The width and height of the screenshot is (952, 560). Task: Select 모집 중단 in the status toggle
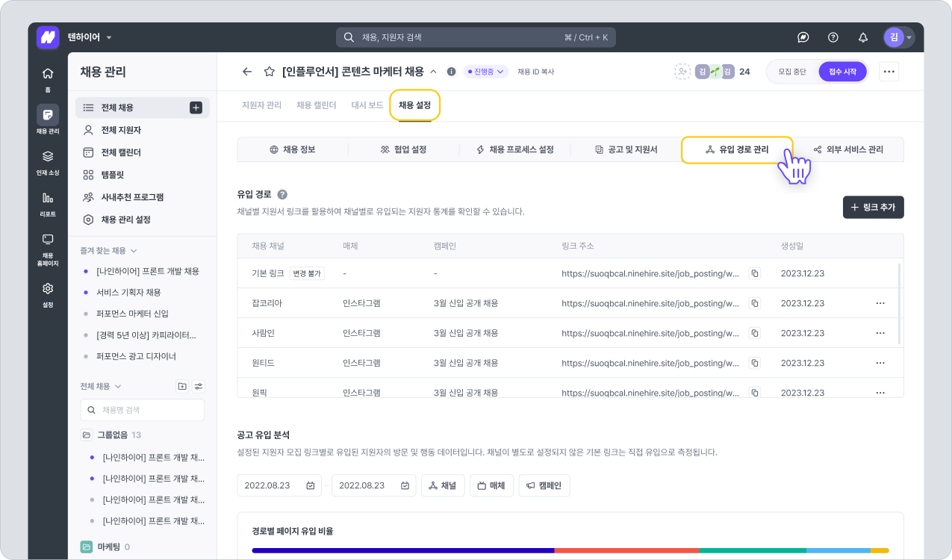(792, 72)
